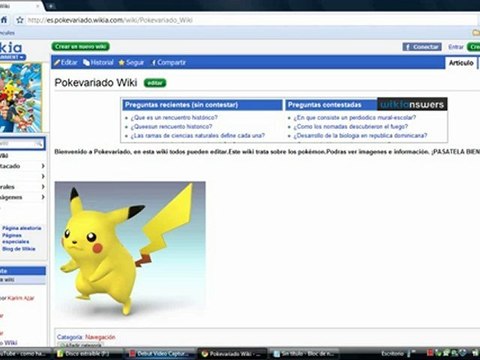Click the 'Entrar' login link
Viewport: 480px width, 360px height.
(x=456, y=47)
